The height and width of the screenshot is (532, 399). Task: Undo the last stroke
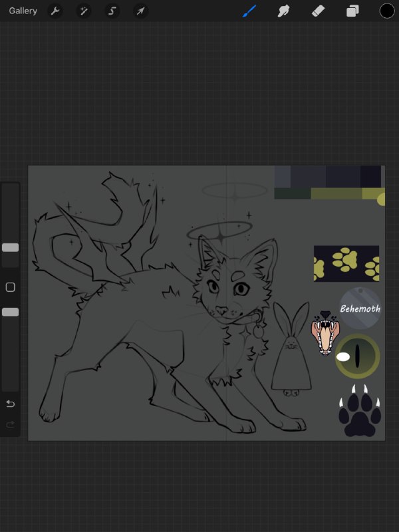point(11,404)
